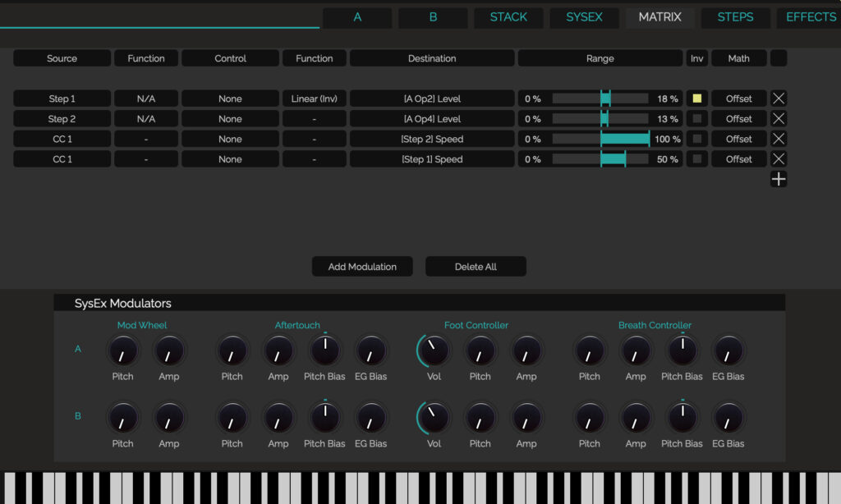
Task: Switch to the STEPS tab
Action: click(x=735, y=17)
